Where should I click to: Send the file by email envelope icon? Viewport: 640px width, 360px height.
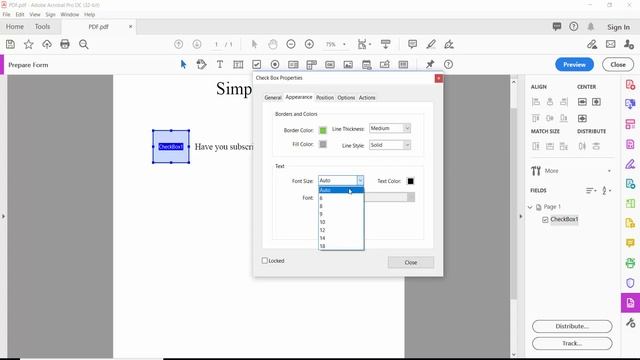[611, 44]
